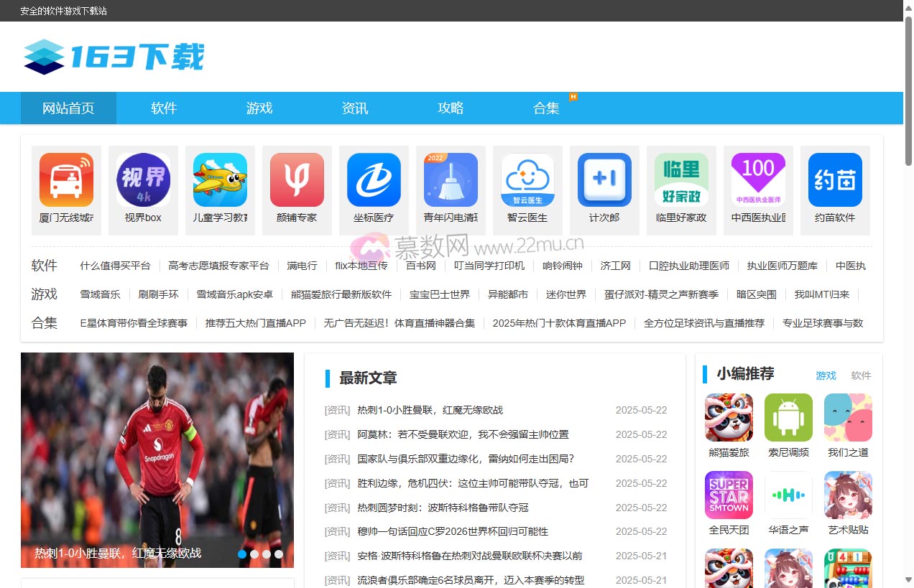Switch 小编推荐 to 软件 recommendations
The height and width of the screenshot is (588, 914).
click(x=861, y=375)
